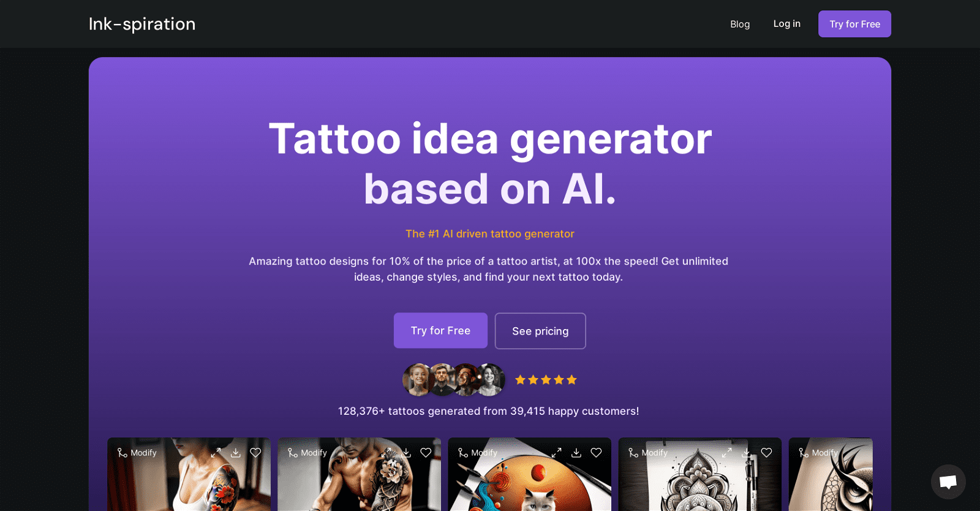
Task: Go to Ink-spiration home logo
Action: (142, 24)
